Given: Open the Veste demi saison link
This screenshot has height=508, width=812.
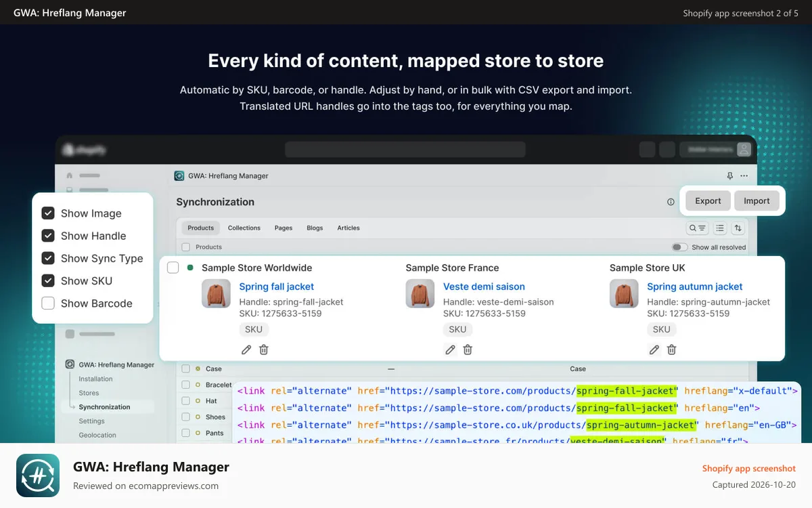Looking at the screenshot, I should (484, 287).
